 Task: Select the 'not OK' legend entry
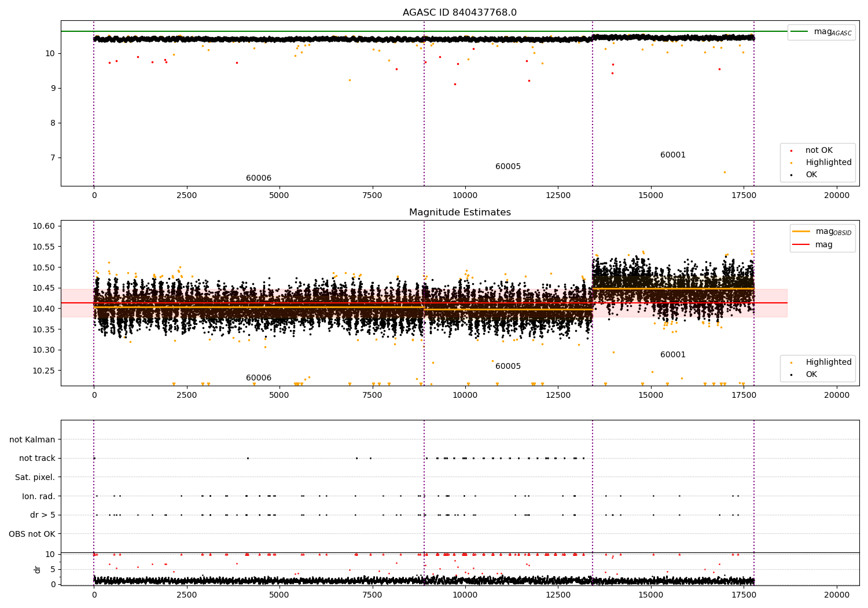point(819,151)
